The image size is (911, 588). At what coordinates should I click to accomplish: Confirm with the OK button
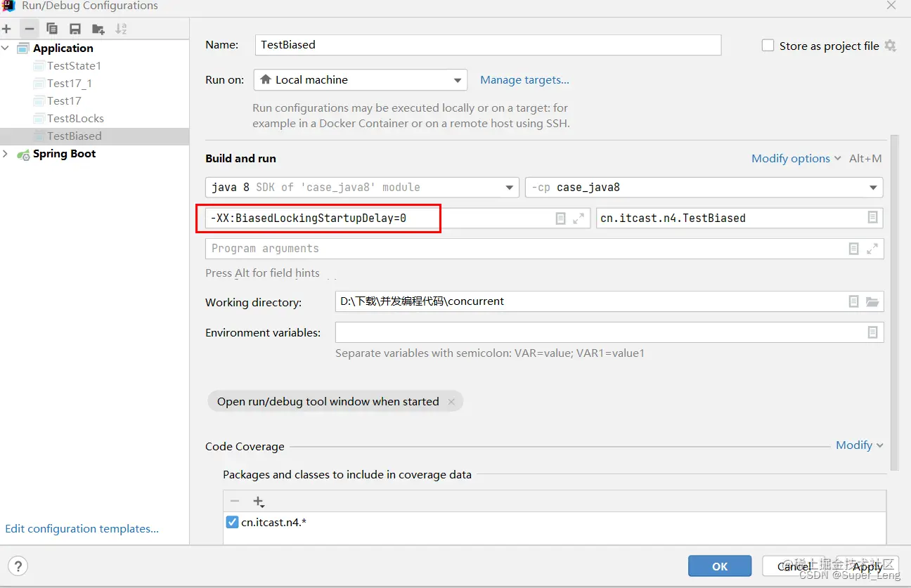click(x=720, y=566)
